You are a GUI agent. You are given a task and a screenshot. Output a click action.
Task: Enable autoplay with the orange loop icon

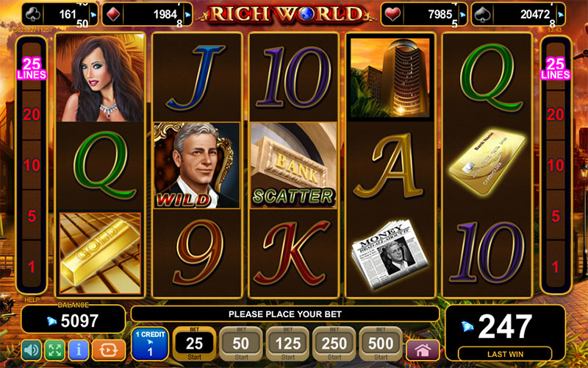pyautogui.click(x=108, y=350)
